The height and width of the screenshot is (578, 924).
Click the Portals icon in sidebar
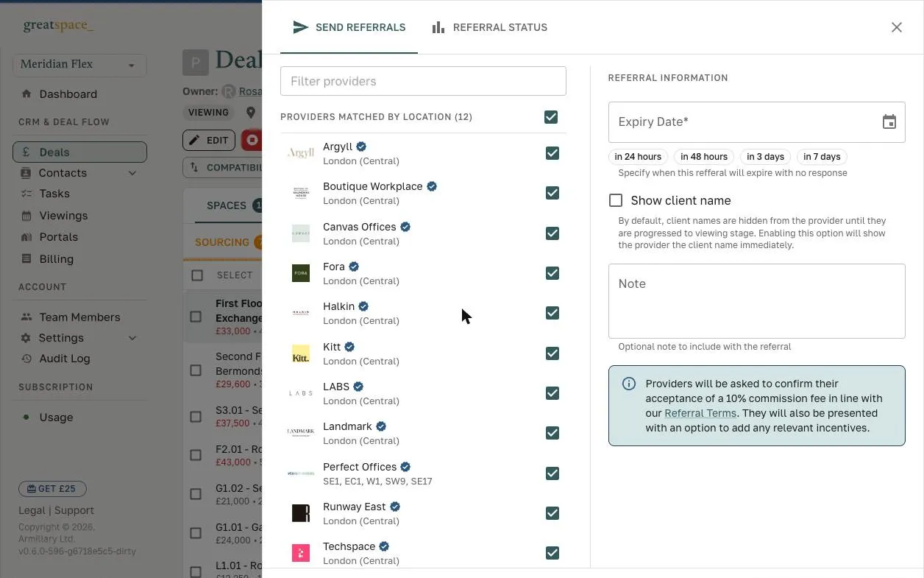pos(26,237)
